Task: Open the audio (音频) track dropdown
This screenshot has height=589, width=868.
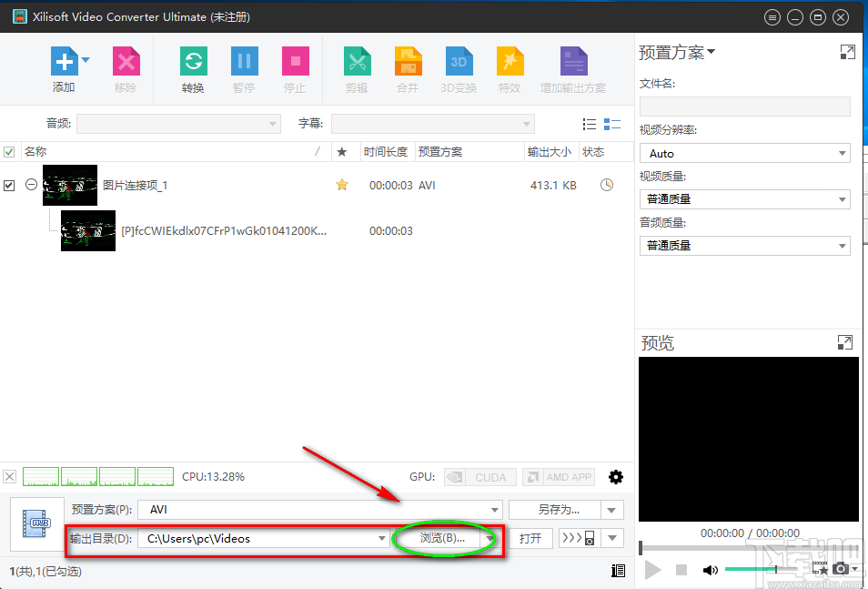Action: click(x=179, y=124)
